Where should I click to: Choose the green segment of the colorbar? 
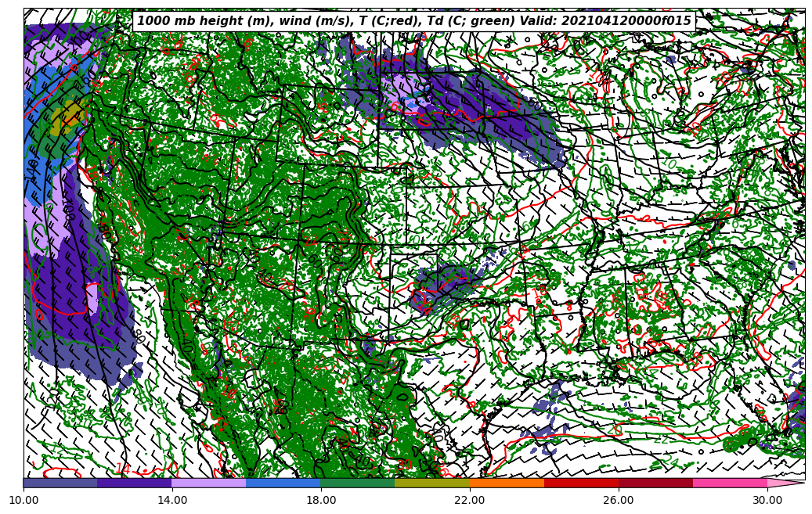[358, 483]
